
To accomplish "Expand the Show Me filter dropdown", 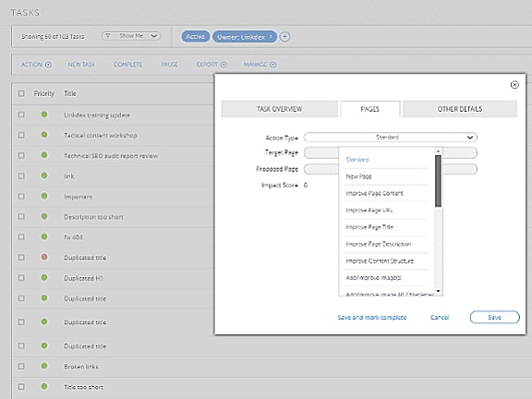I will coord(131,36).
